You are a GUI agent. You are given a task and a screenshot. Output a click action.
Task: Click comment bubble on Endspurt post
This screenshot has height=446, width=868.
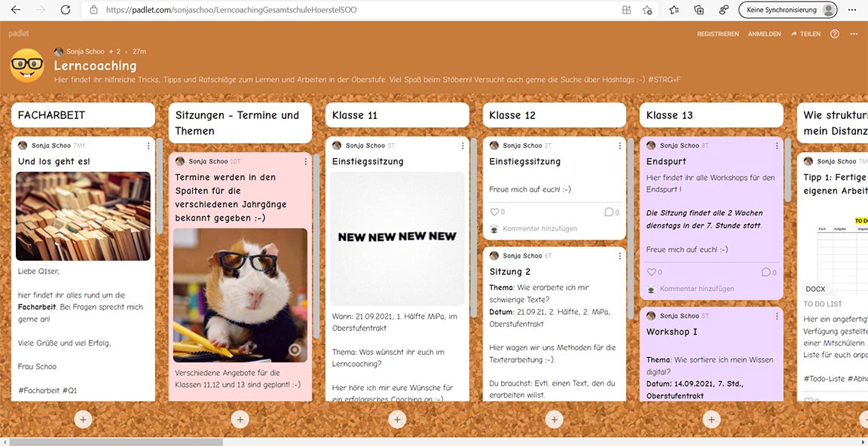[766, 272]
